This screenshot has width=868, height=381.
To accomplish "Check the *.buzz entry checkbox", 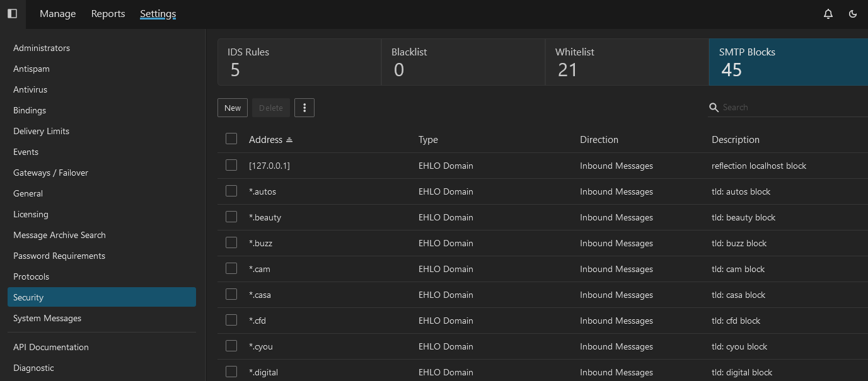I will (x=231, y=243).
